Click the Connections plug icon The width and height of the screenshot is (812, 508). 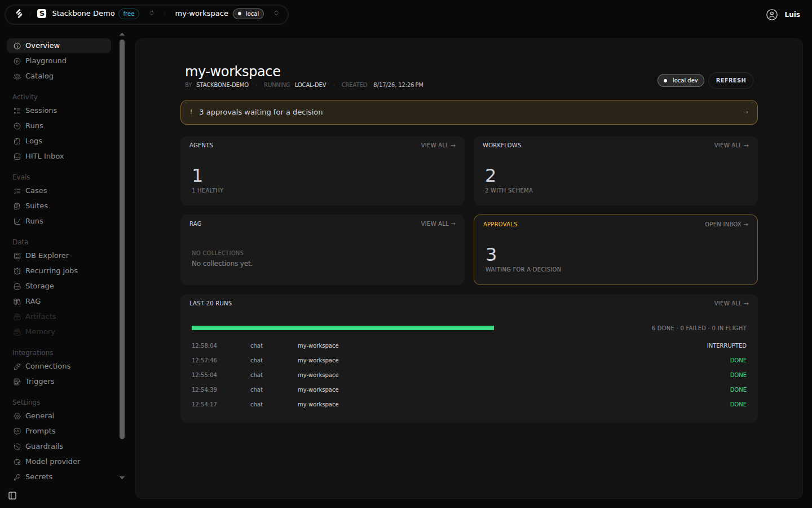tap(17, 366)
